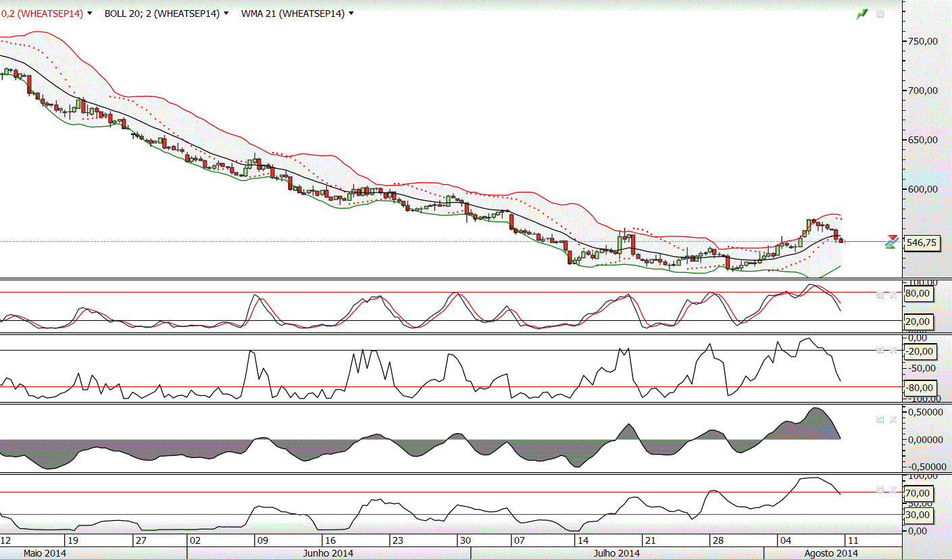Image resolution: width=952 pixels, height=560 pixels.
Task: Expand BOLL 20; 2 (WHEATSEP14) dropdown arrow
Action: click(x=226, y=14)
